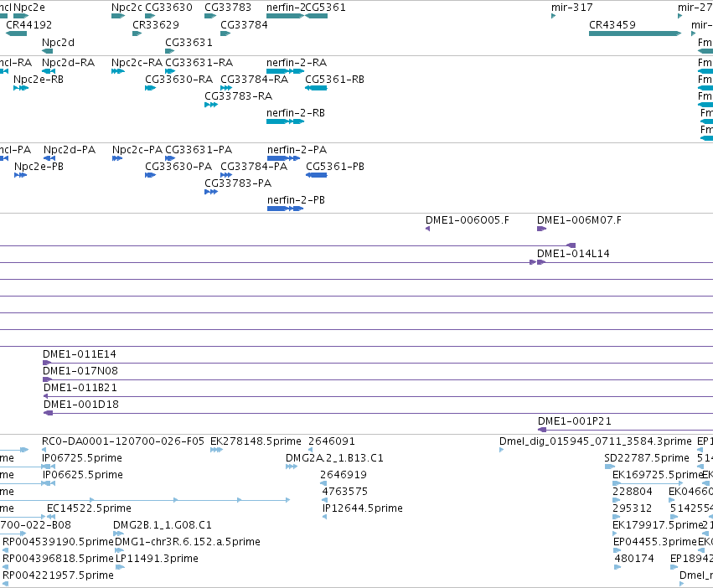This screenshot has width=713, height=588.
Task: Click the DME1-006O05.F BAC end label
Action: click(467, 220)
